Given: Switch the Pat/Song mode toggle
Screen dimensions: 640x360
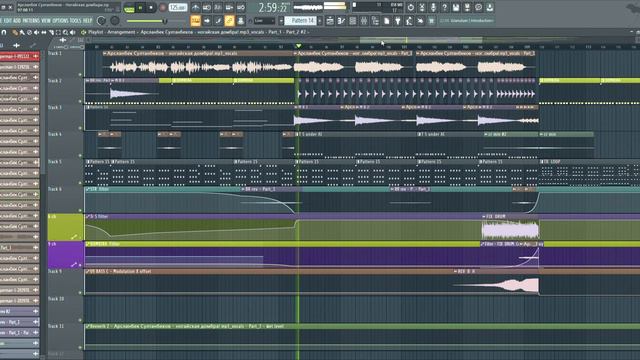Looking at the screenshot, I should 129,8.
